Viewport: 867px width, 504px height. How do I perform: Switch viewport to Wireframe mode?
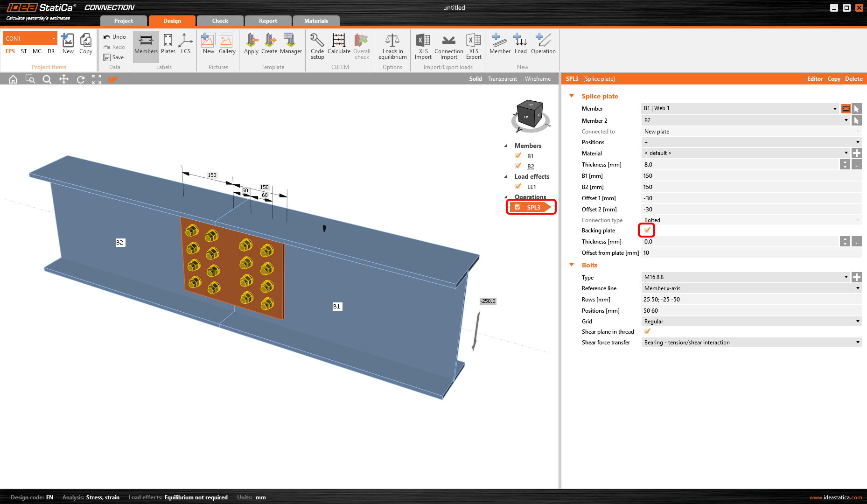pos(537,78)
